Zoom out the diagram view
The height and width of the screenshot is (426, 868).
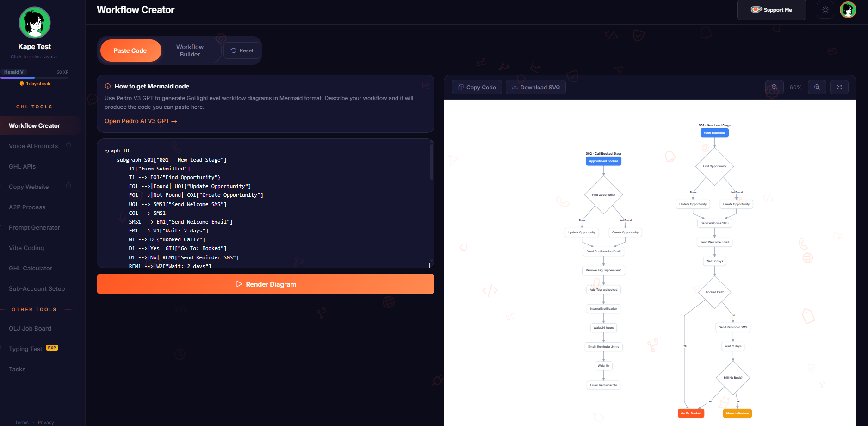point(774,87)
